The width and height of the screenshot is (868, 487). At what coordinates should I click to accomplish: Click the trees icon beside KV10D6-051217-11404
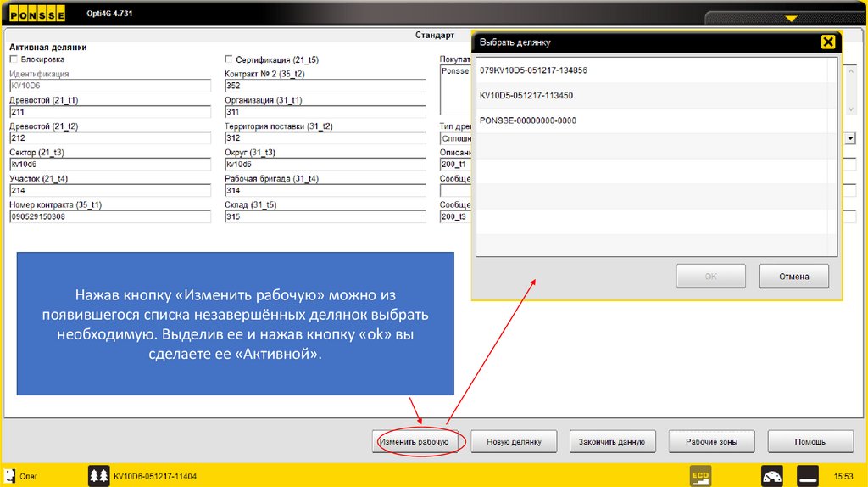(98, 476)
